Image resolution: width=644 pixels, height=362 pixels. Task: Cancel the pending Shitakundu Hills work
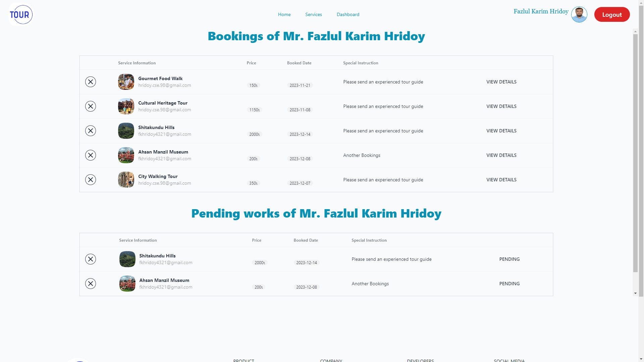pos(90,259)
